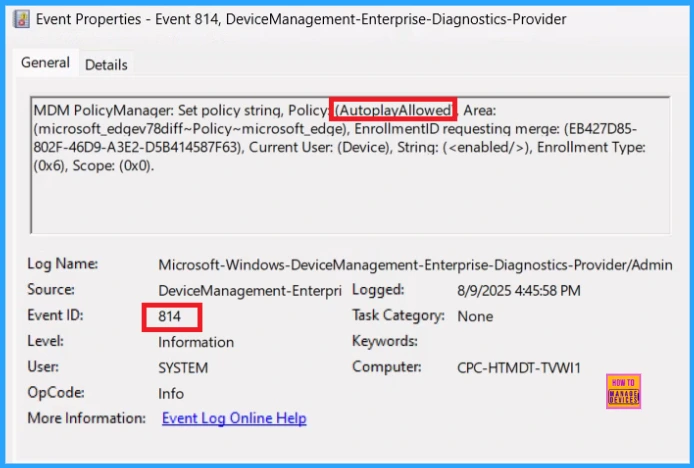Click the OpCode: label
Screen dimensions: 694x468
click(56, 392)
